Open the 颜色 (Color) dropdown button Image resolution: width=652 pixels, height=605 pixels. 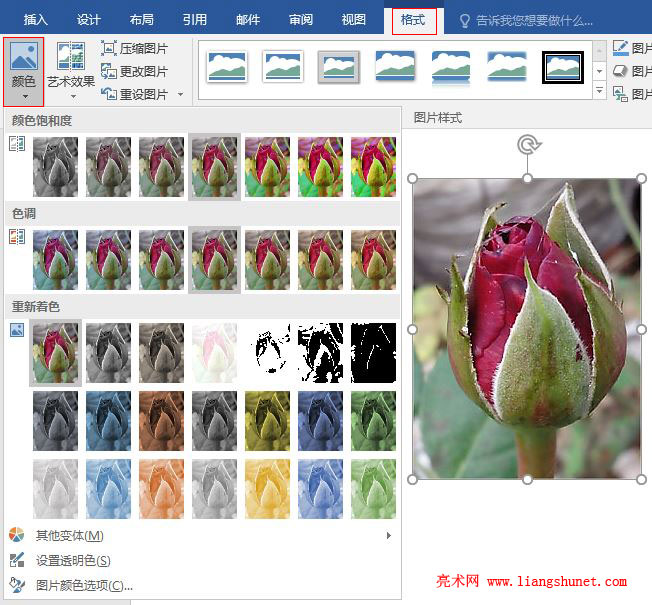tap(23, 71)
